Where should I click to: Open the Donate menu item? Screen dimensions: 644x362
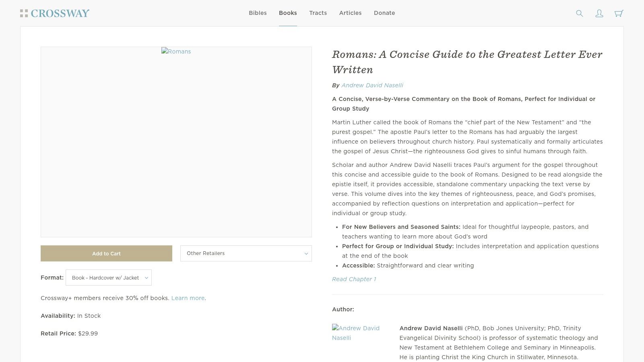384,13
